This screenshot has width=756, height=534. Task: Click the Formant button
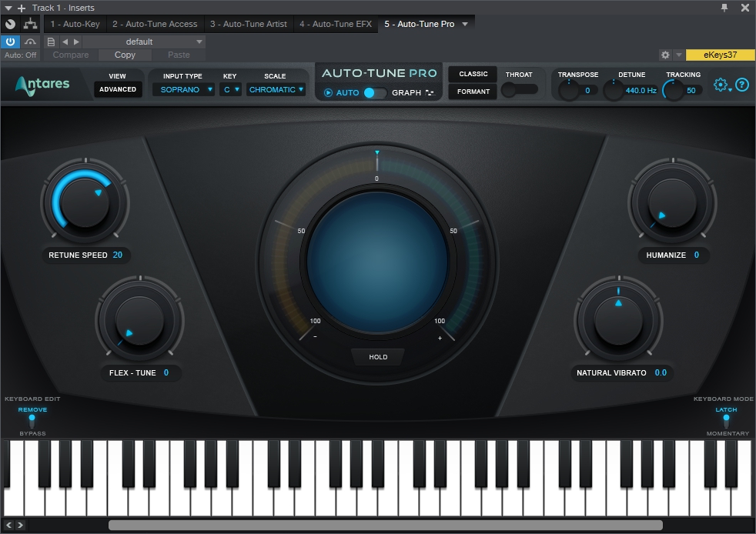click(473, 92)
